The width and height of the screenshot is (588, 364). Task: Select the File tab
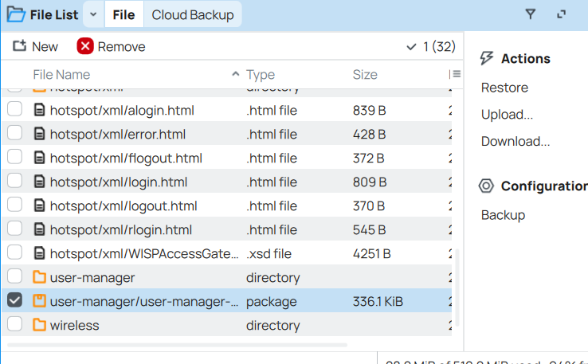(123, 14)
